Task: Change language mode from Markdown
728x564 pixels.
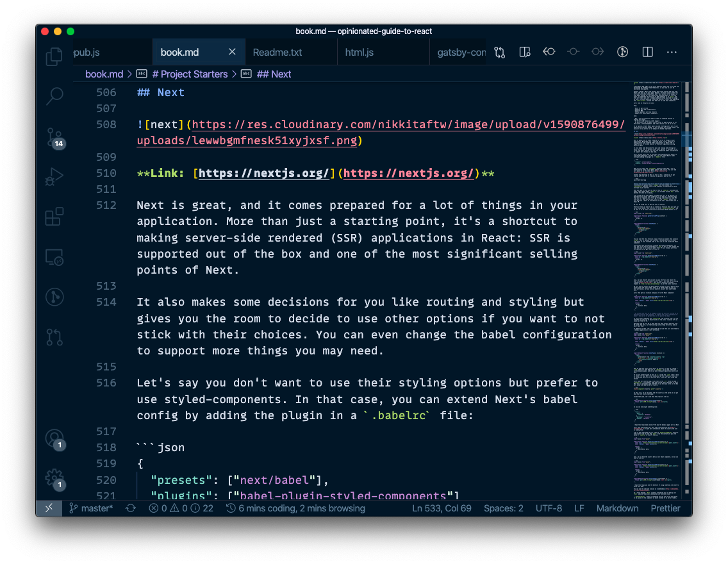Action: pyautogui.click(x=617, y=508)
